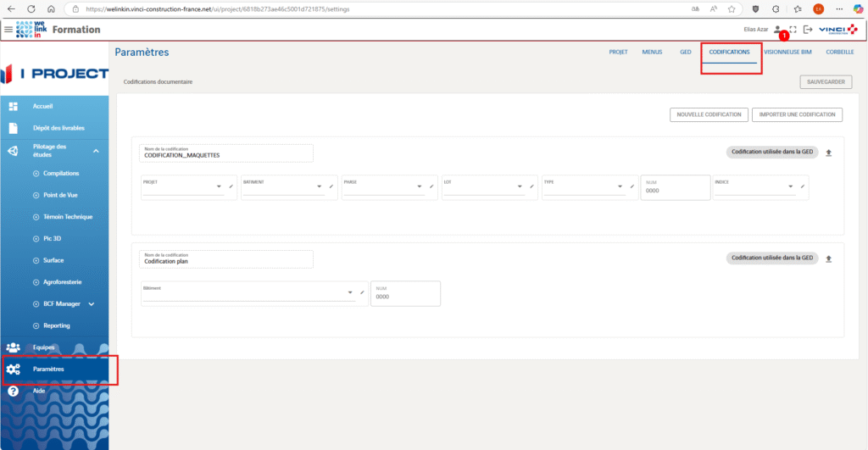Open the Aide help icon
The width and height of the screenshot is (868, 450).
[x=14, y=392]
